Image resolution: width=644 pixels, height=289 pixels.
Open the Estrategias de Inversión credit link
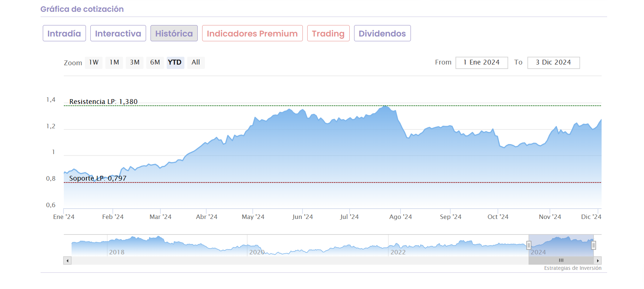pos(572,268)
